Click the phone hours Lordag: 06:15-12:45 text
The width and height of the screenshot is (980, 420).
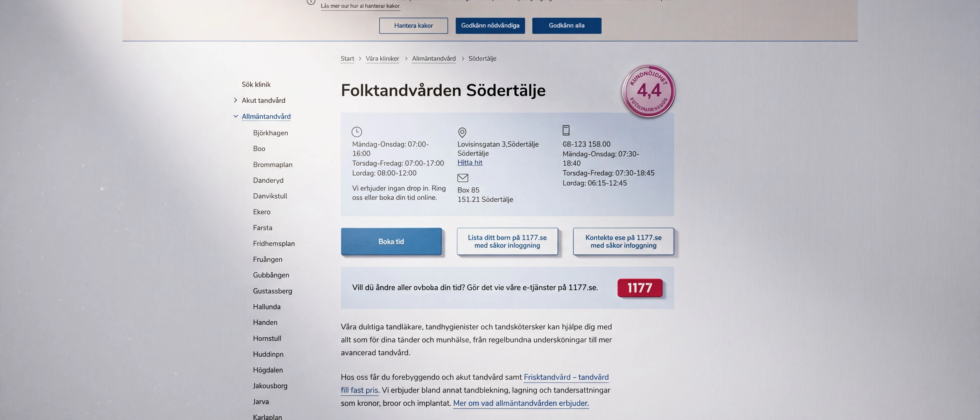pyautogui.click(x=595, y=183)
